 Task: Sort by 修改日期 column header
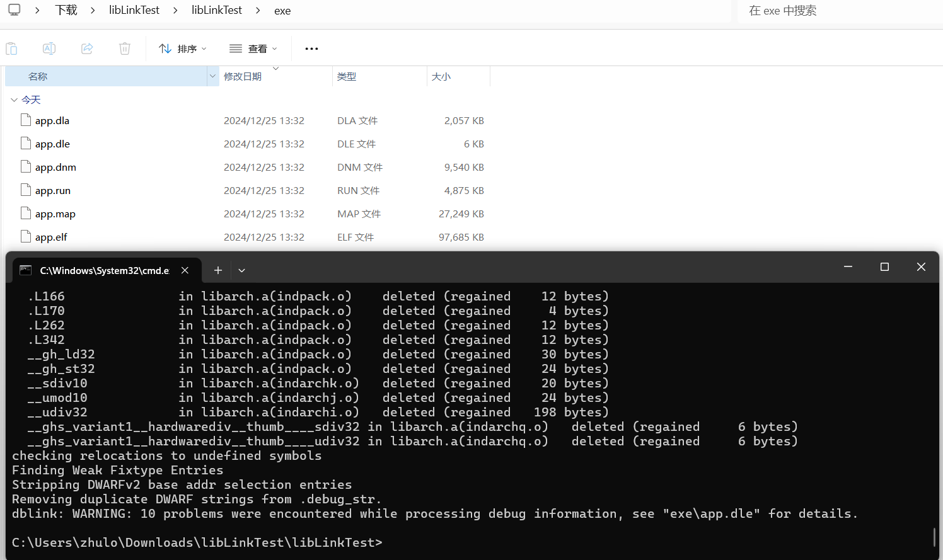[x=243, y=76]
